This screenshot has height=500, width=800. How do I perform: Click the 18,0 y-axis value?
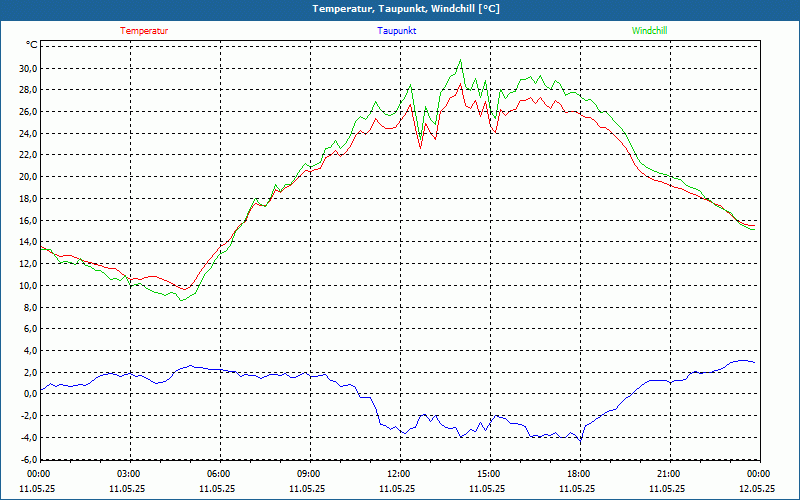tap(29, 198)
